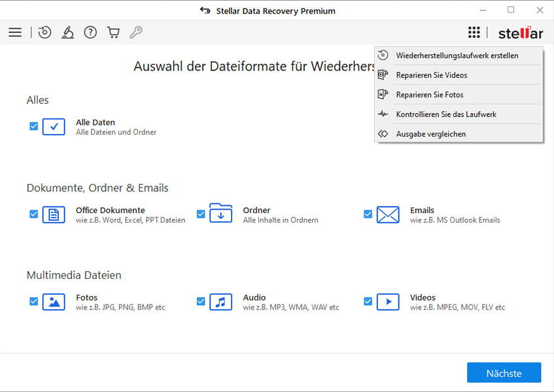This screenshot has height=392, width=554.
Task: Click the Ordner label text
Action: [x=256, y=210]
